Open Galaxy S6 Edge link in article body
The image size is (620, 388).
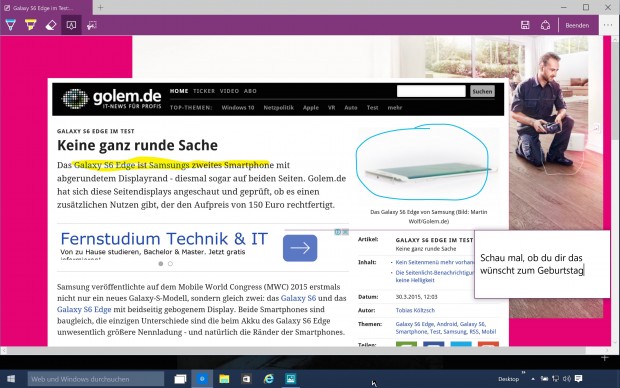click(84, 309)
